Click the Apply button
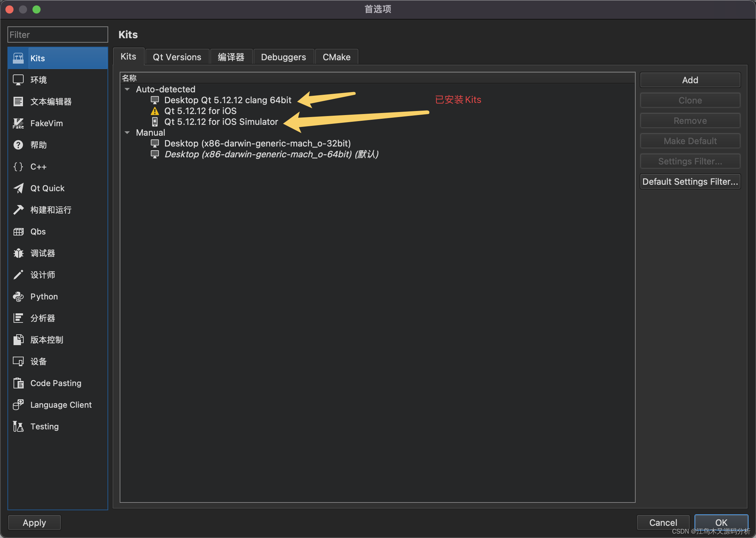Image resolution: width=756 pixels, height=538 pixels. (34, 522)
